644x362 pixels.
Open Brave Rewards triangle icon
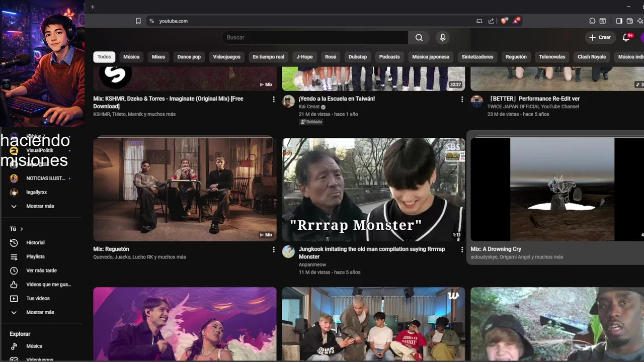(x=516, y=21)
